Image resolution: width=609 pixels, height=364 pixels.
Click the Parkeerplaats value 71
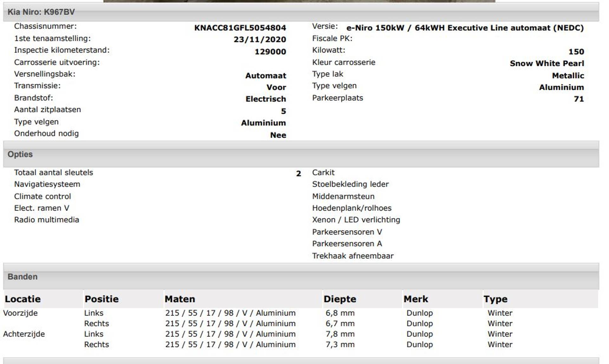[x=579, y=99]
